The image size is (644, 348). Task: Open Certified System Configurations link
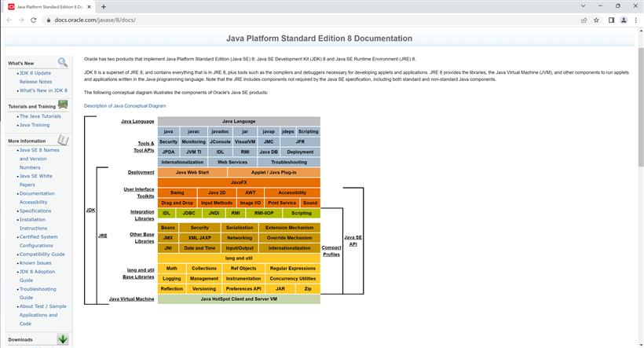pos(38,241)
